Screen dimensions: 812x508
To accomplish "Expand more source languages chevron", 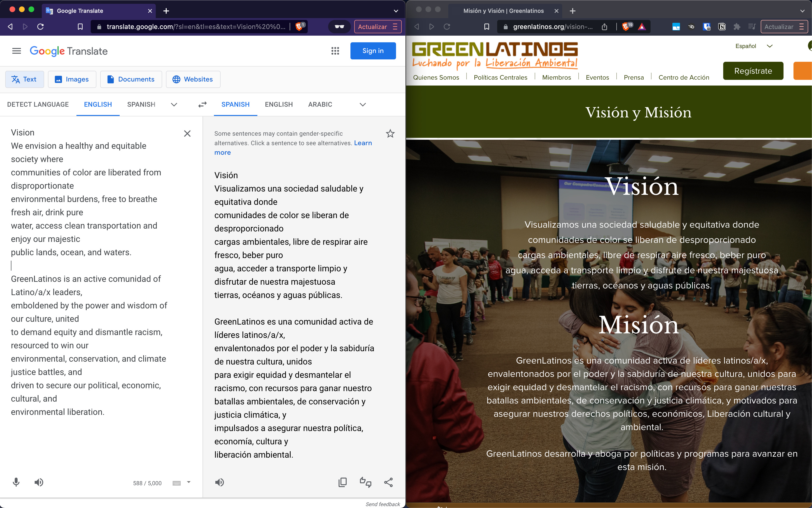I will [174, 105].
